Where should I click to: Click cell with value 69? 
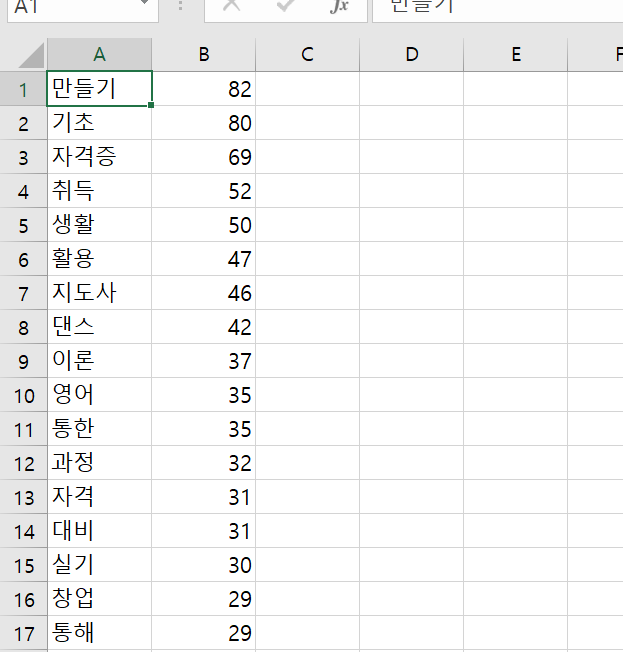click(x=203, y=157)
